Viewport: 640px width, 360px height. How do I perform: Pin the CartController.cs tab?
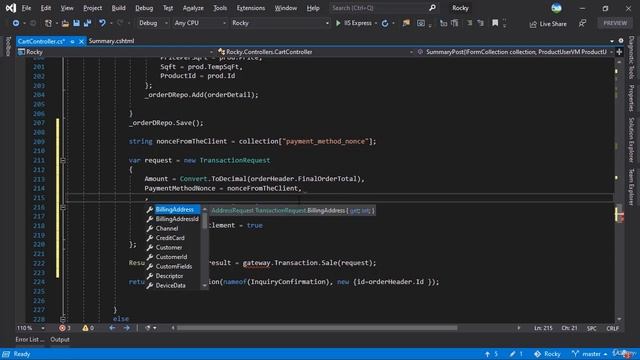[x=72, y=41]
